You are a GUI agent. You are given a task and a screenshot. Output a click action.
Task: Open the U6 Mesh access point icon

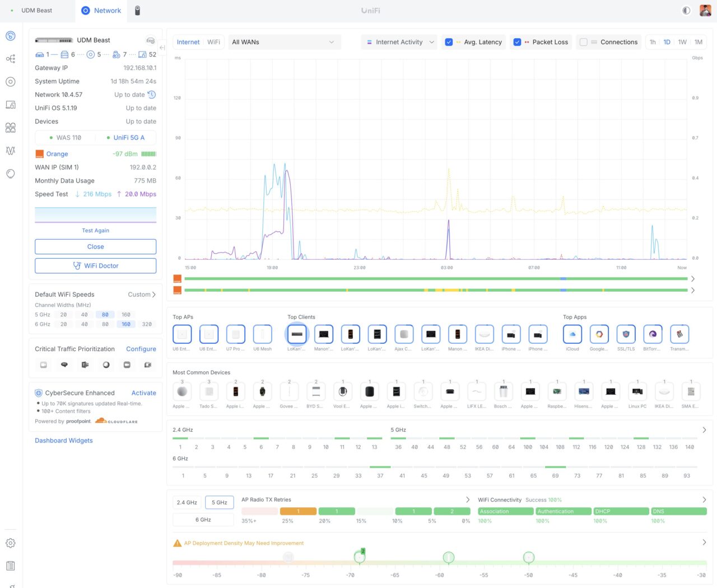click(262, 334)
